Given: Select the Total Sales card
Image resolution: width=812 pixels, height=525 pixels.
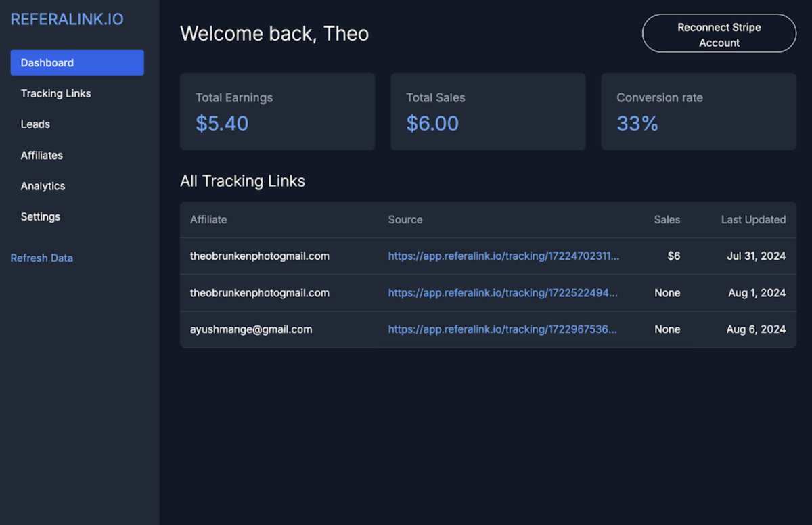Looking at the screenshot, I should click(488, 112).
